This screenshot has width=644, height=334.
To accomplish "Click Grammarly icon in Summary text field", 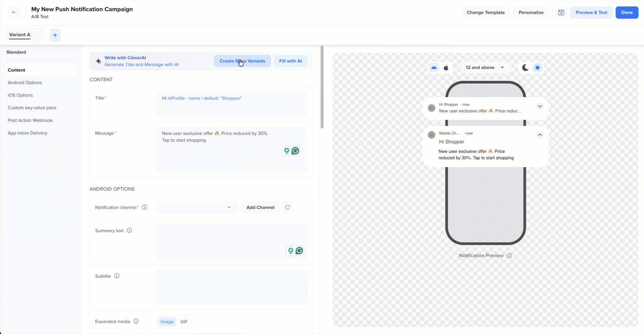I will tap(300, 250).
